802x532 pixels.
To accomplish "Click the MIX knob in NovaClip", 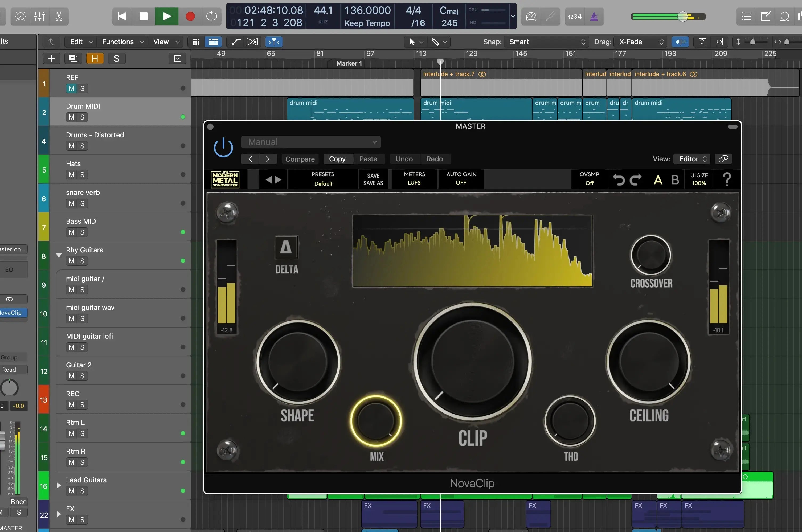I will tap(376, 421).
